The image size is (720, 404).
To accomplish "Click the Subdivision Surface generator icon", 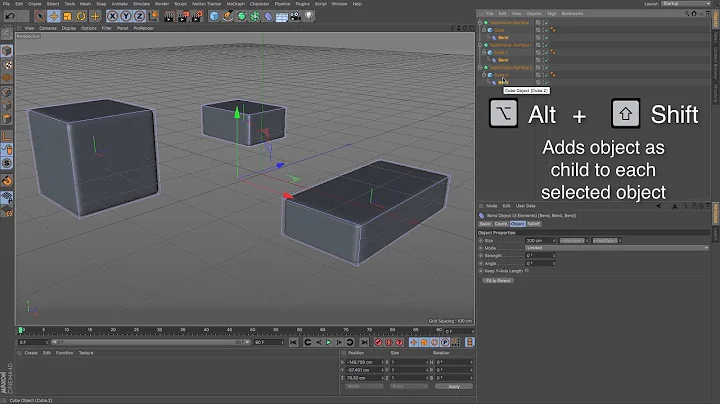I will click(242, 17).
